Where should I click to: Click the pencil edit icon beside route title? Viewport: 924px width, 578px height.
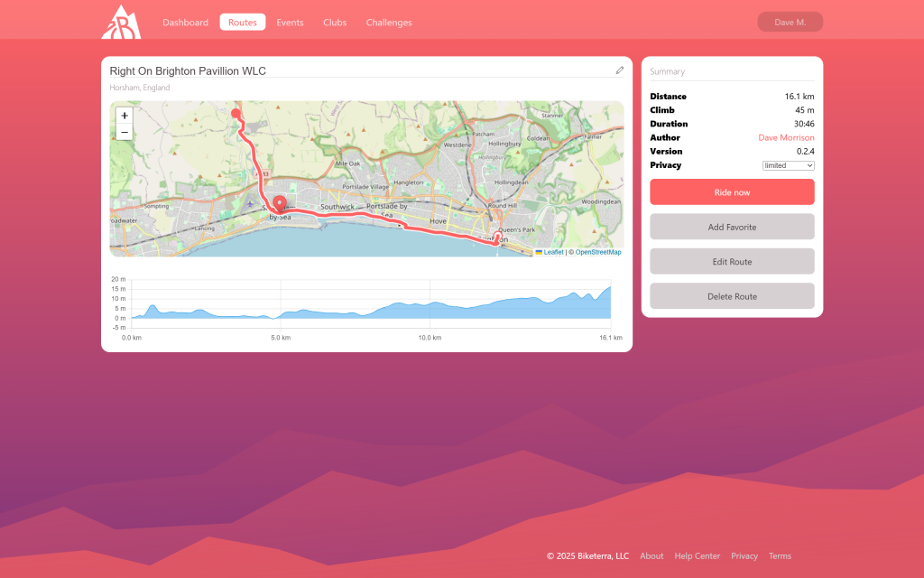[x=620, y=70]
